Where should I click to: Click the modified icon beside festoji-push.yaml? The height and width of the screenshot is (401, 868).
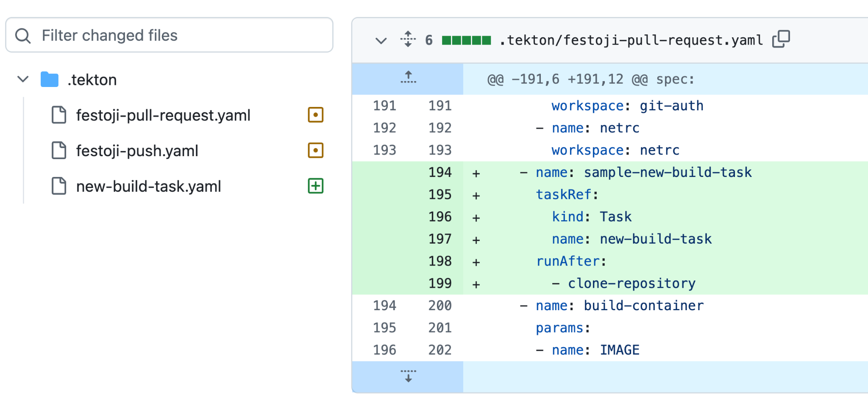[x=315, y=151]
